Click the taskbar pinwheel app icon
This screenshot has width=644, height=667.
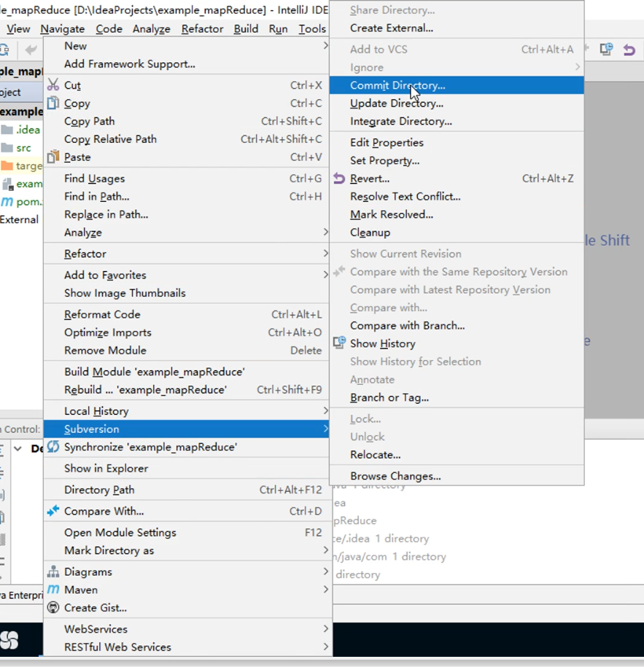pos(9,640)
